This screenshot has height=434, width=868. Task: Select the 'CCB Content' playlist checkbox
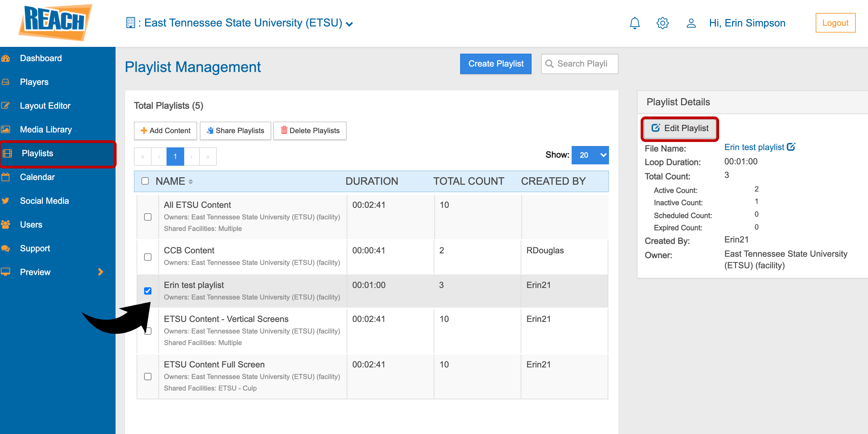tap(147, 257)
